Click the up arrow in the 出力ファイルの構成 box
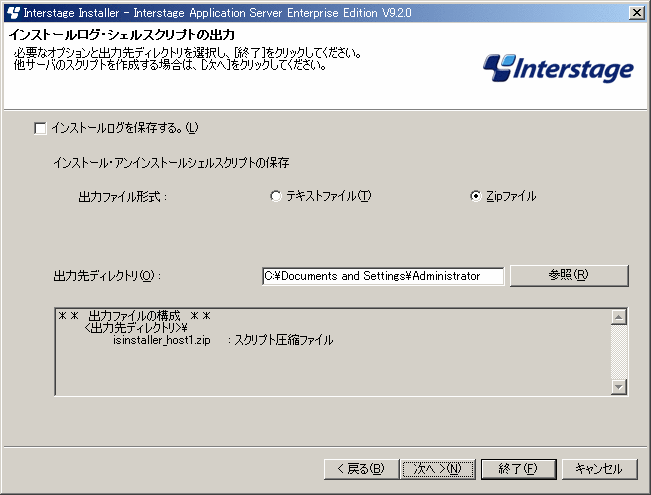The height and width of the screenshot is (495, 651). tap(619, 317)
